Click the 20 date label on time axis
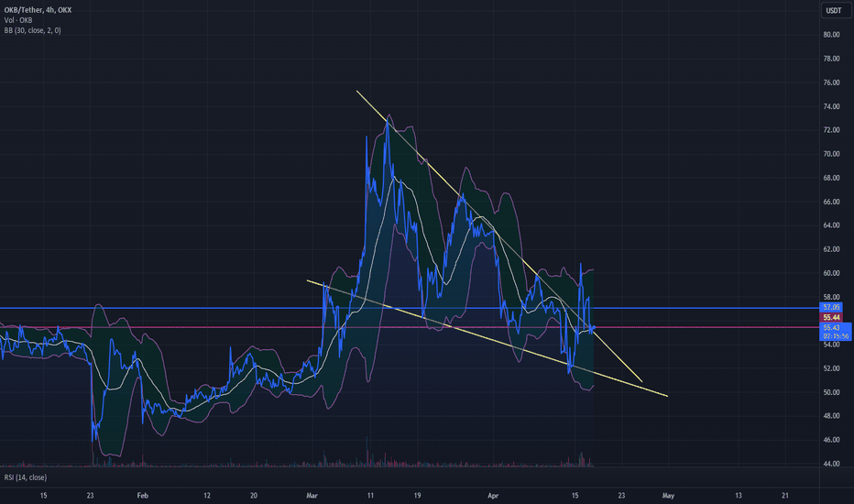This screenshot has width=854, height=504. tap(254, 496)
